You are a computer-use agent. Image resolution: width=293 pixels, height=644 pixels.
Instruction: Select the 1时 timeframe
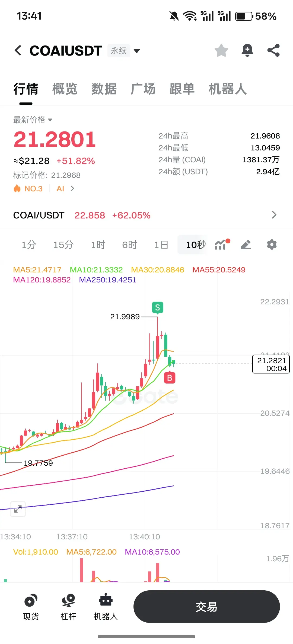(x=98, y=245)
